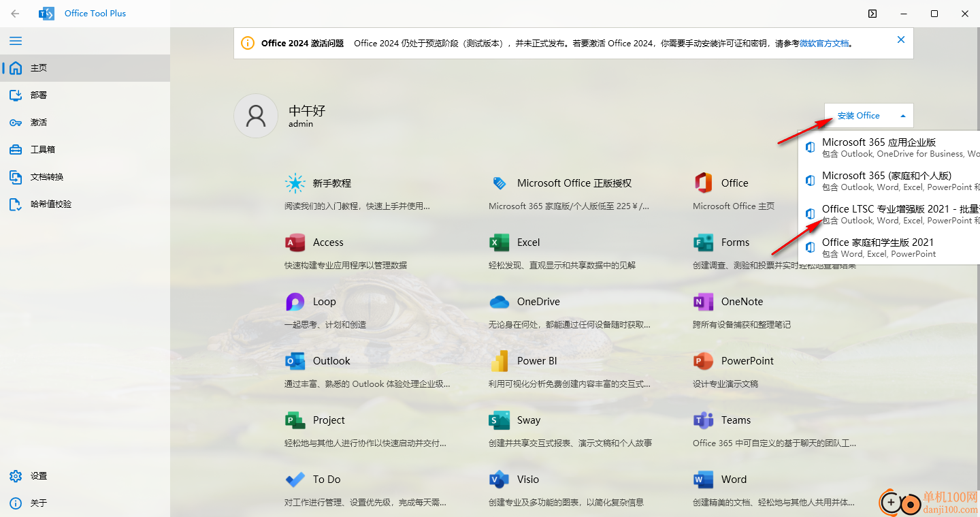
Task: Open 文档转换 page in sidebar
Action: pyautogui.click(x=85, y=177)
